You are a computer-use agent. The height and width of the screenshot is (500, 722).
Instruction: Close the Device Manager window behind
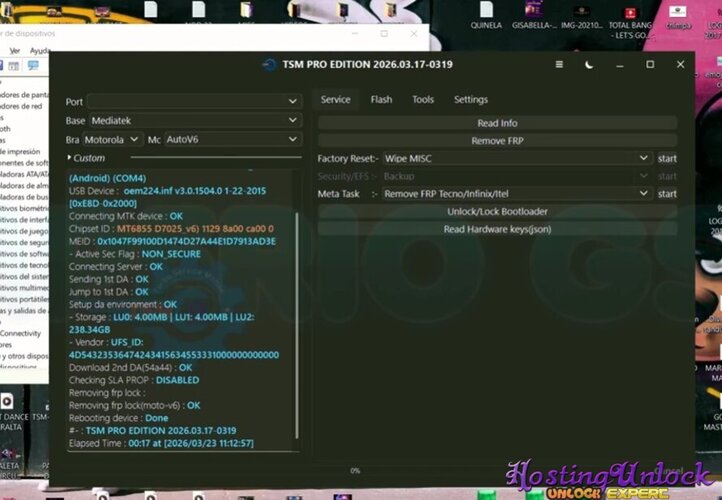(413, 33)
